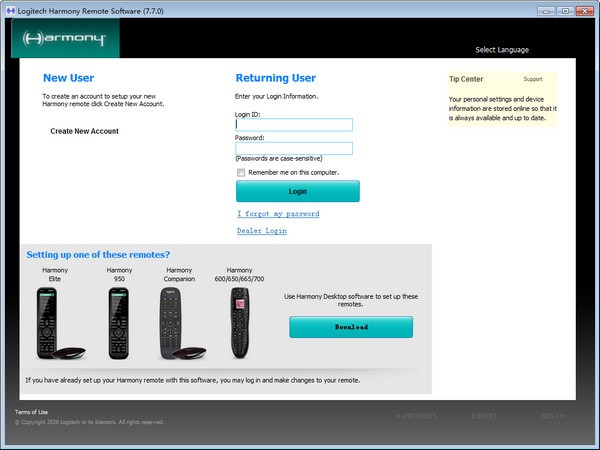Click the Next navigation button
This screenshot has width=600, height=450.
(x=552, y=416)
